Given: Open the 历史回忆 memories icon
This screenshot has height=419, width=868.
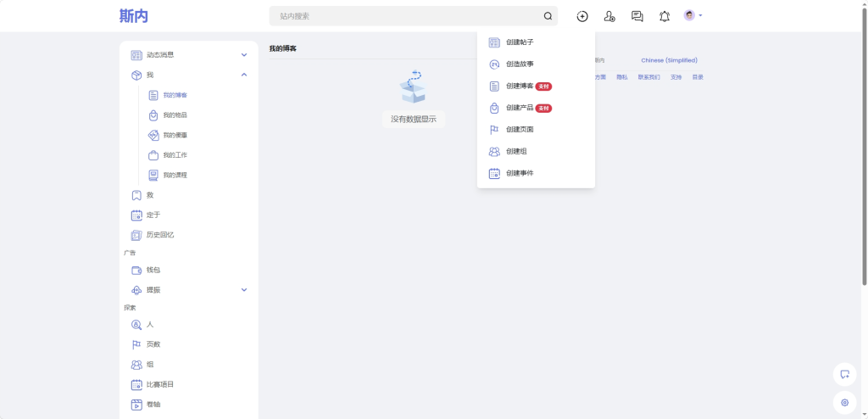Looking at the screenshot, I should coord(136,235).
